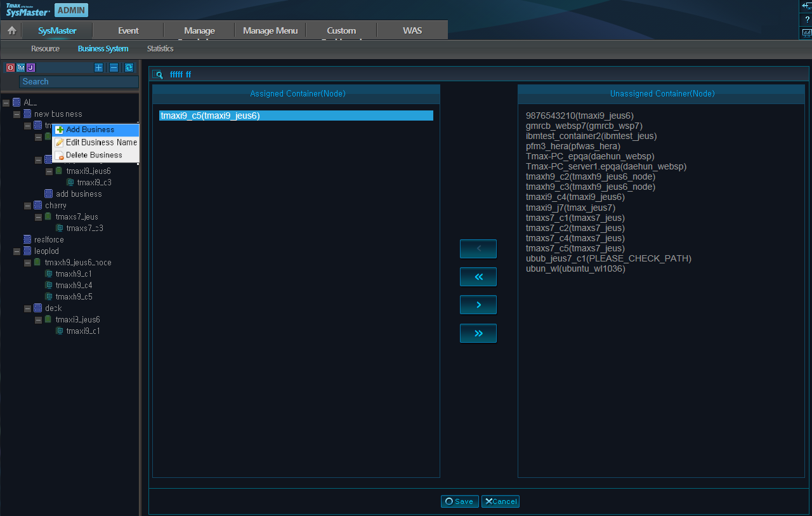Collapse the new business node
Viewport: 812px width, 516px height.
pyautogui.click(x=16, y=114)
